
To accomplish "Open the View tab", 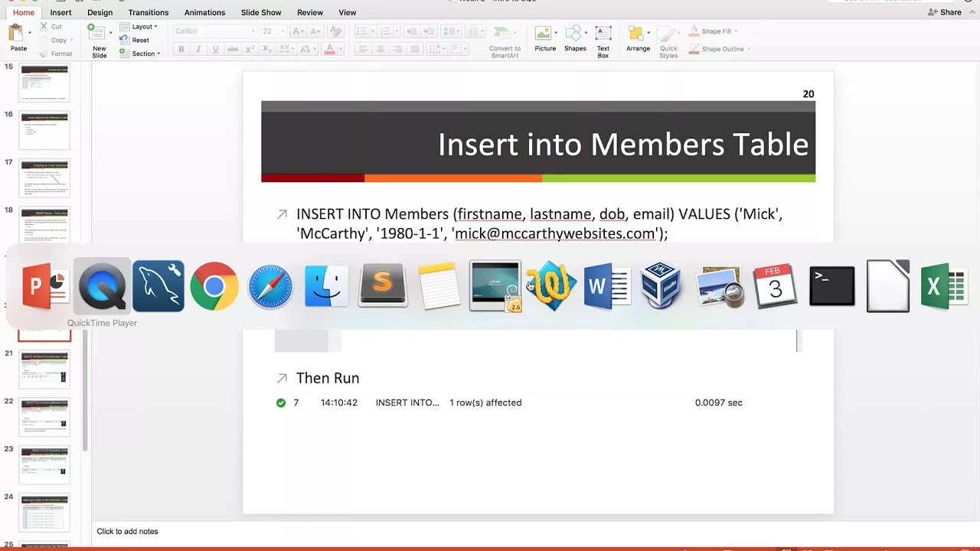I will [x=347, y=12].
